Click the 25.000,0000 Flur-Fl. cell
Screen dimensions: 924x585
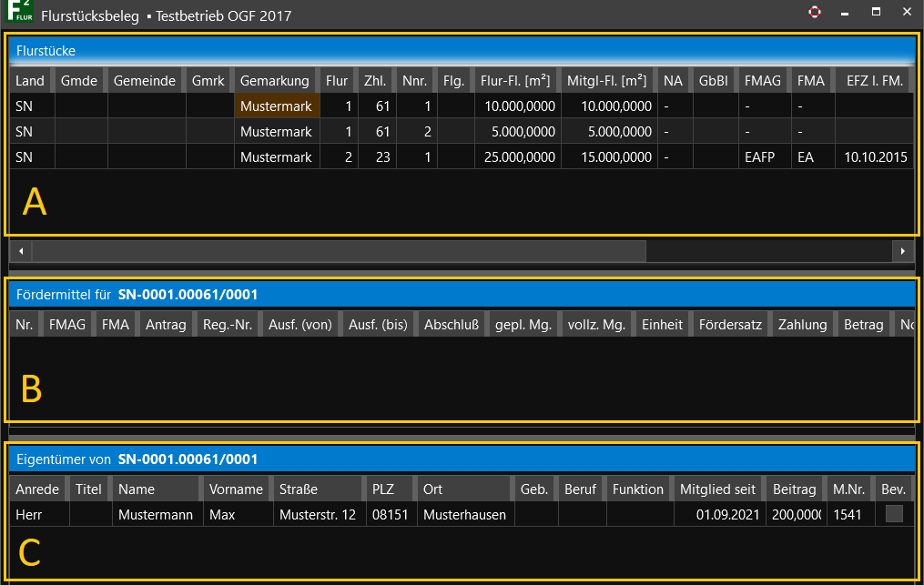pos(518,157)
